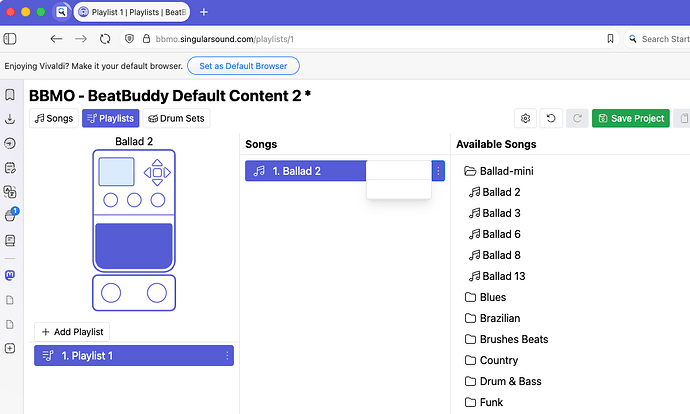Screen dimensions: 690x414
Task: Open project settings gear icon
Action: click(525, 118)
